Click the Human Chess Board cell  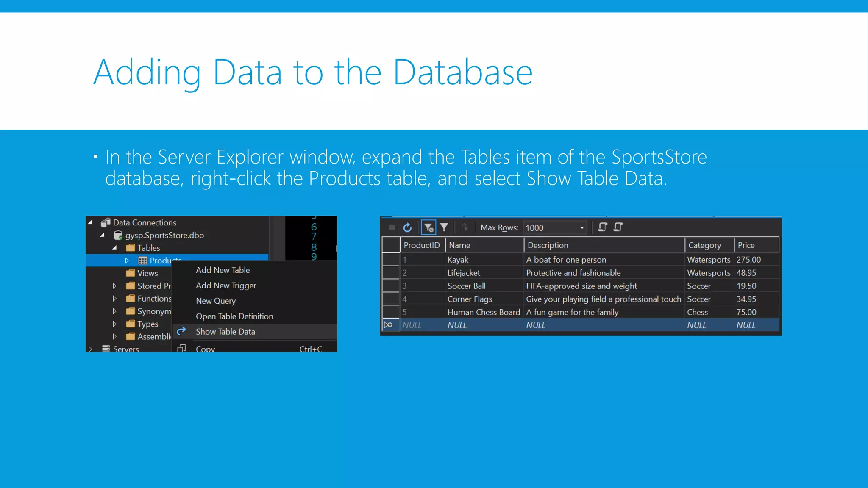click(x=484, y=312)
